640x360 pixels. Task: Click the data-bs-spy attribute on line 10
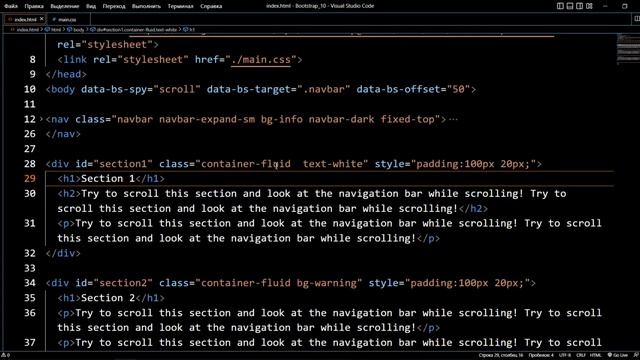(x=114, y=89)
